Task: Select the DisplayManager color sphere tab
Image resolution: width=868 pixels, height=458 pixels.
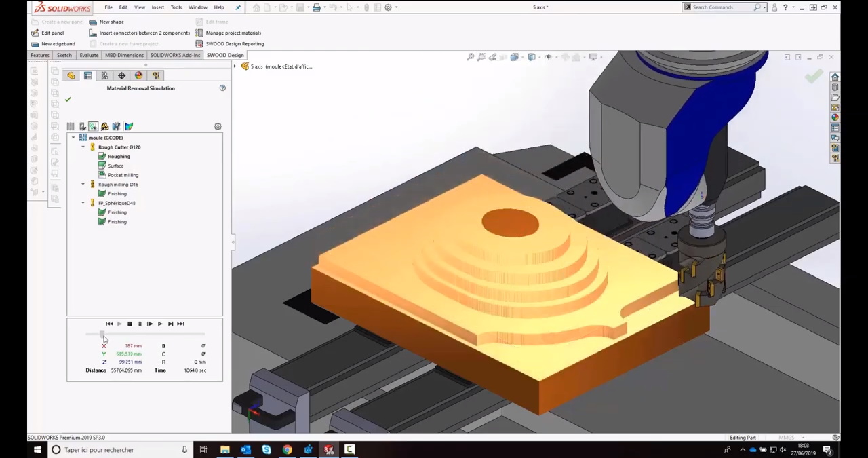Action: [x=138, y=75]
